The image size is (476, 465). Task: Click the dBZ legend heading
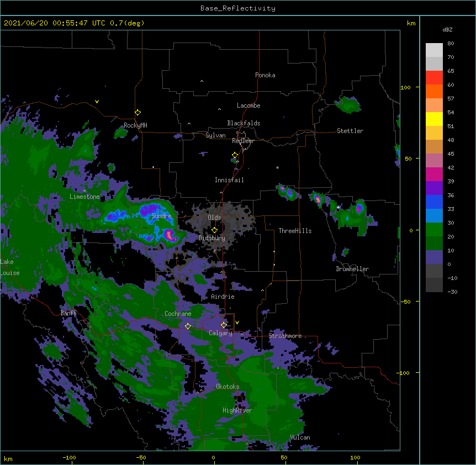pyautogui.click(x=447, y=30)
